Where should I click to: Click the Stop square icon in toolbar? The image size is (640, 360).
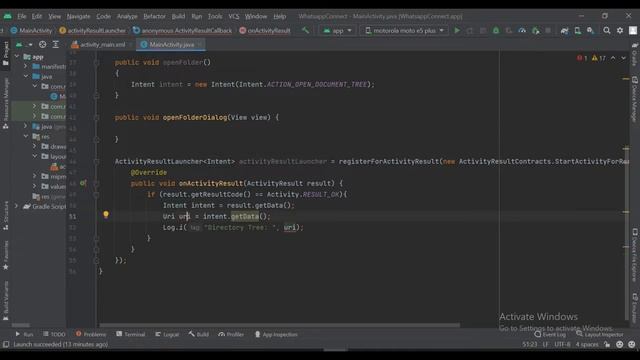coord(548,30)
